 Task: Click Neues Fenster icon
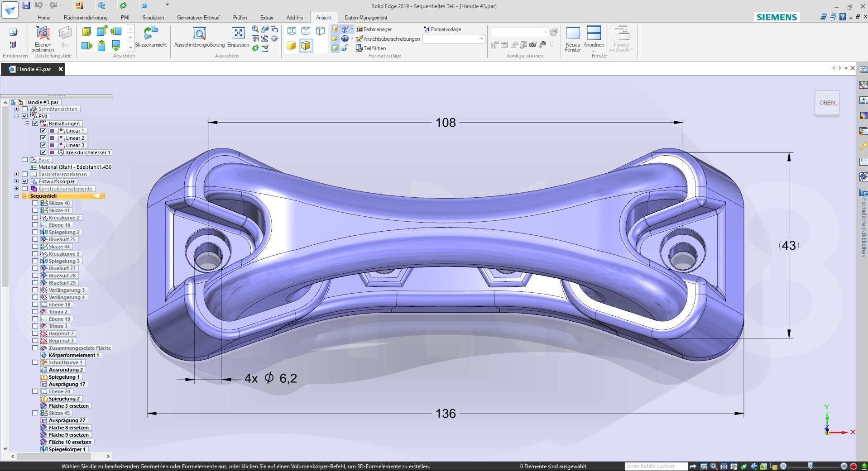[x=573, y=33]
